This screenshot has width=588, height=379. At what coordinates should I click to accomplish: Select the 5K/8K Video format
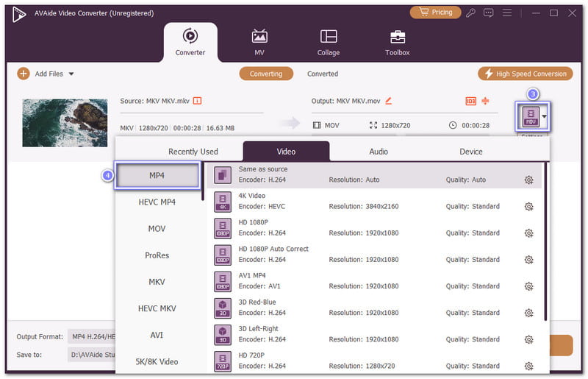click(x=157, y=362)
